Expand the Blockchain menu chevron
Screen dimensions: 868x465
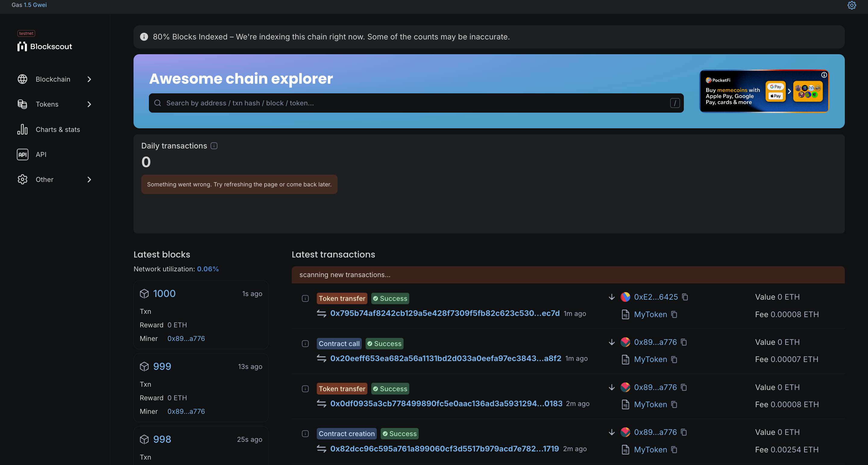[89, 79]
